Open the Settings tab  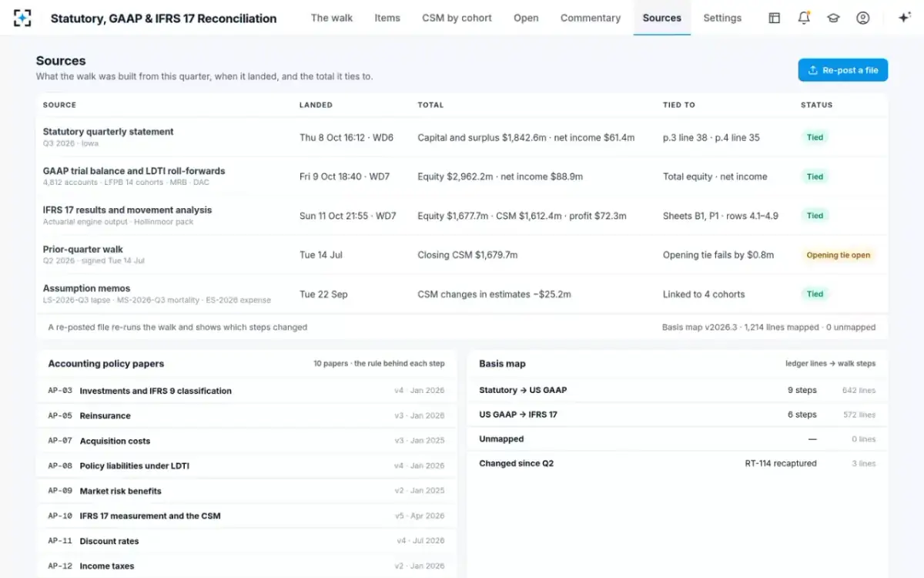coord(722,18)
